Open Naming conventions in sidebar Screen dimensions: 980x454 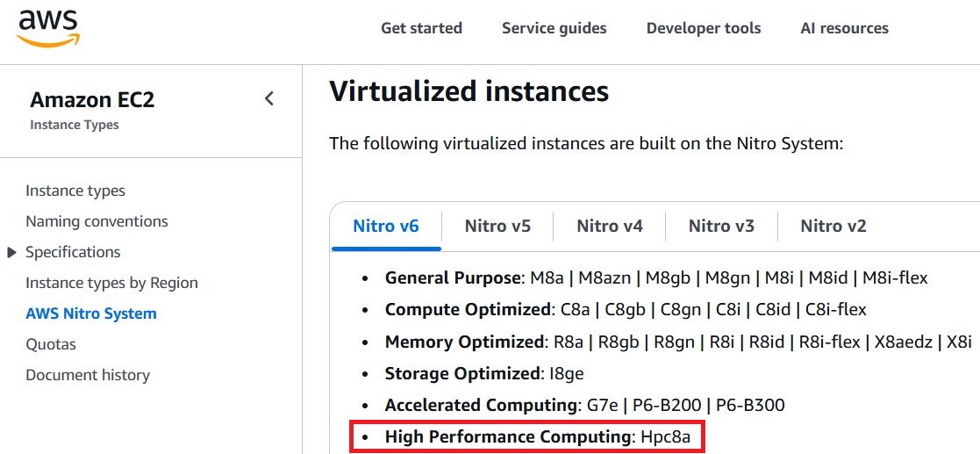click(x=97, y=221)
